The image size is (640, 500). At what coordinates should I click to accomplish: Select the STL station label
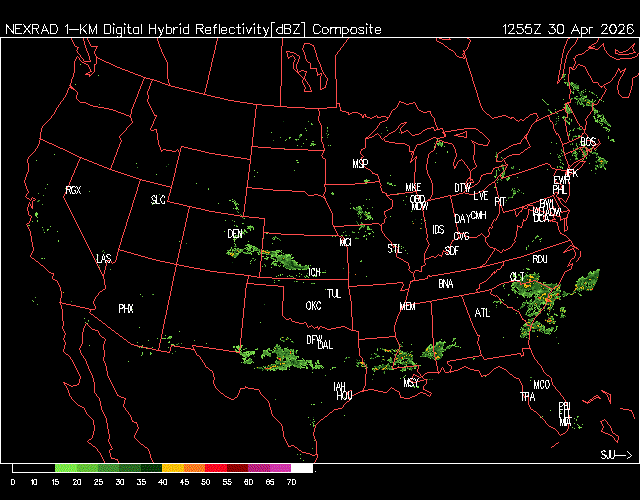(394, 247)
